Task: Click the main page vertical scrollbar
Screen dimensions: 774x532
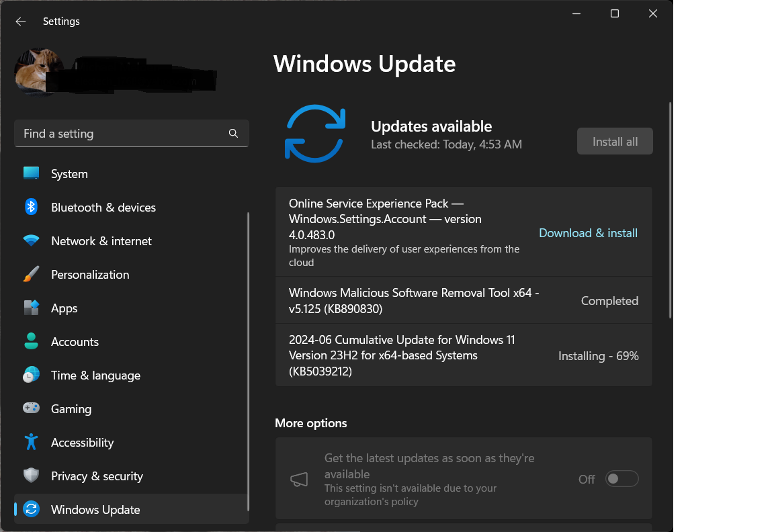Action: click(x=670, y=210)
